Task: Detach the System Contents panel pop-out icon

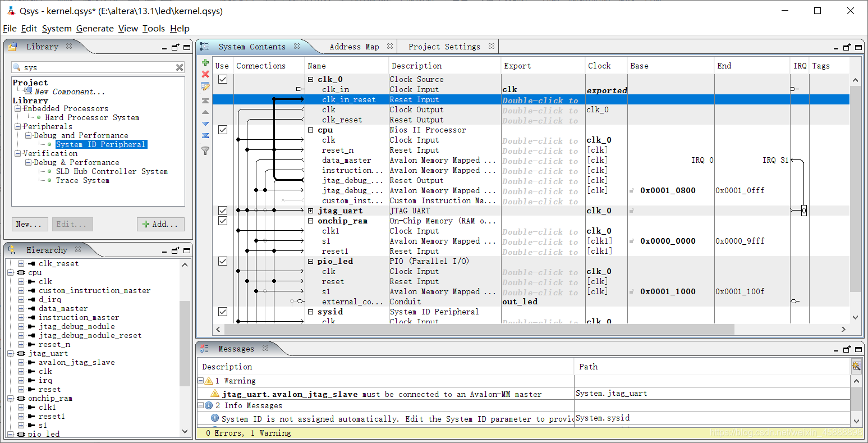Action: pos(847,47)
